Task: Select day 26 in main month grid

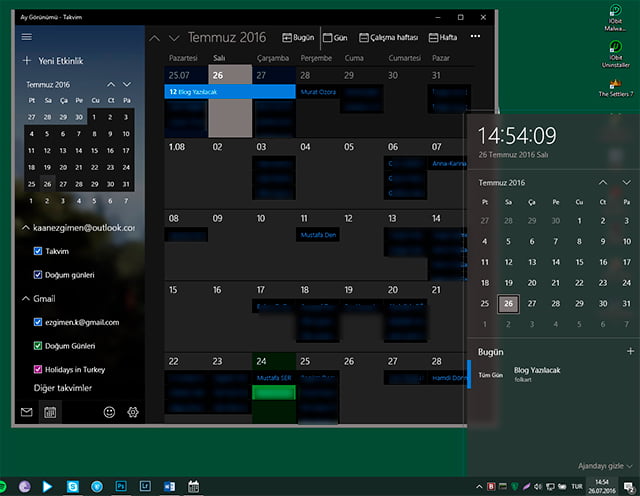Action: pos(230,101)
